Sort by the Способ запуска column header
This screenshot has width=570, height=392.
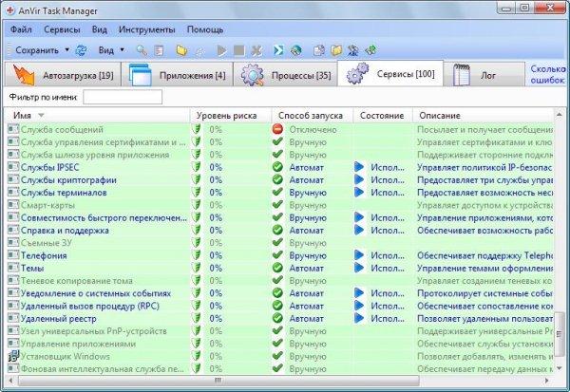pos(313,116)
